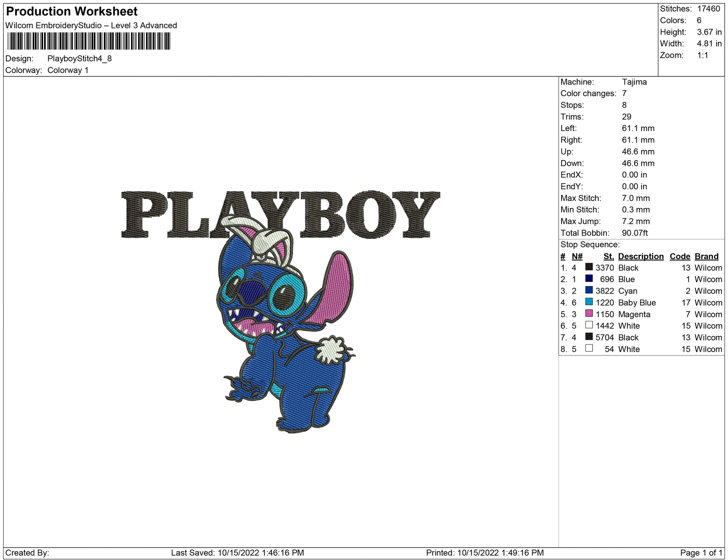Screen dimensions: 728x560
Task: Click the design name PlayboyStitch4_8
Action: point(79,59)
